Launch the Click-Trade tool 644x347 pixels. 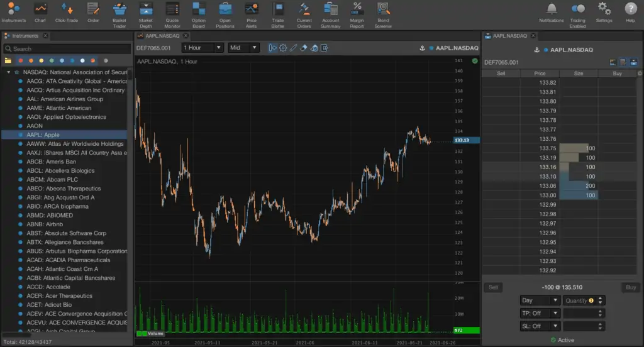(67, 13)
